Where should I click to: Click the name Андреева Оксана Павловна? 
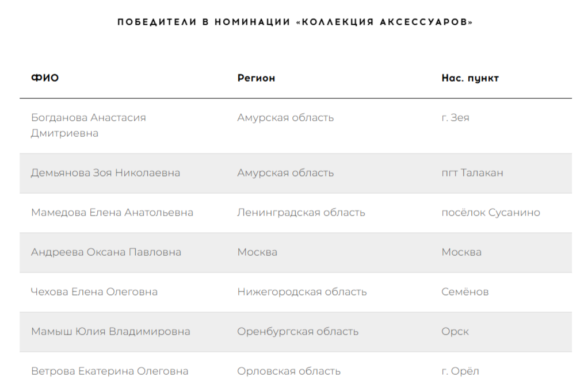coord(106,252)
